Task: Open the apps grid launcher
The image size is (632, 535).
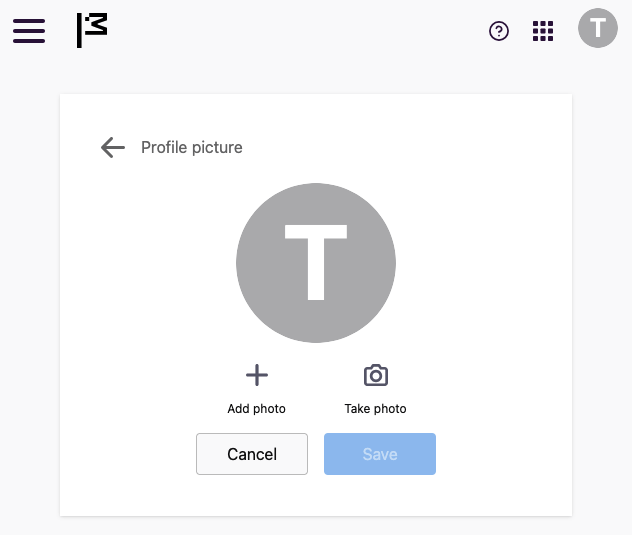Action: click(x=543, y=31)
